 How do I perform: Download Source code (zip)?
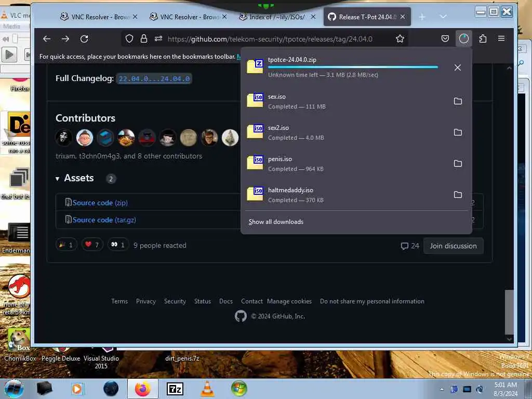click(100, 203)
